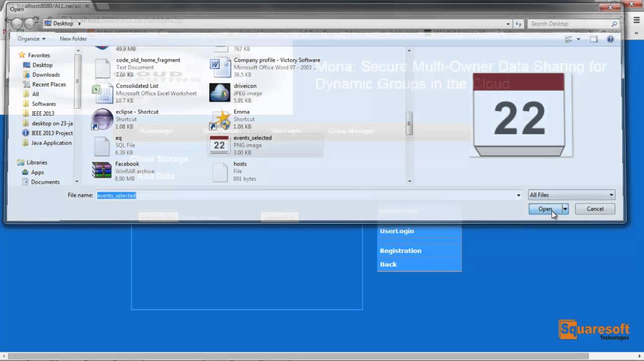Click the Cancel button
Viewport: 644px width, 361px height.
coord(595,209)
